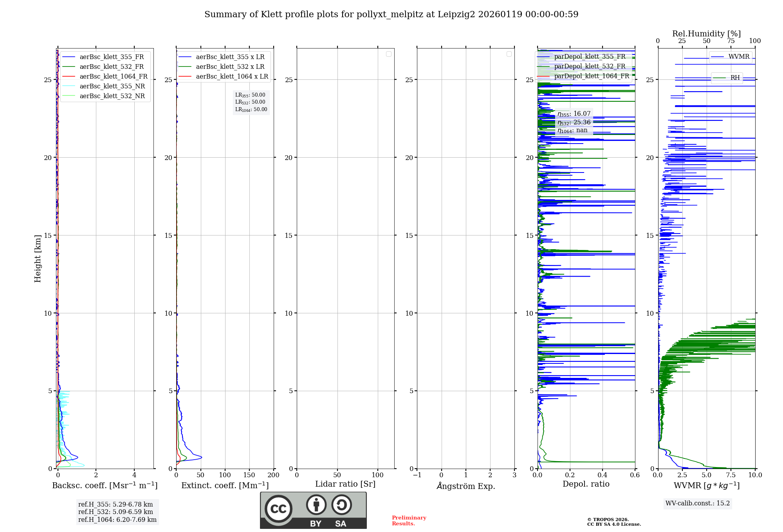The height and width of the screenshot is (532, 783).
Task: Click the WVMR legend entry
Action: pos(738,57)
